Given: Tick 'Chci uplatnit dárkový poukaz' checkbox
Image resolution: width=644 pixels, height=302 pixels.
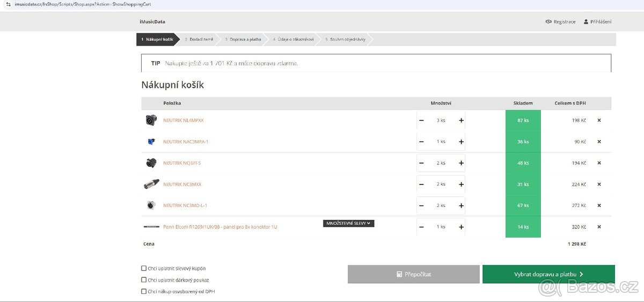Looking at the screenshot, I should [x=144, y=280].
